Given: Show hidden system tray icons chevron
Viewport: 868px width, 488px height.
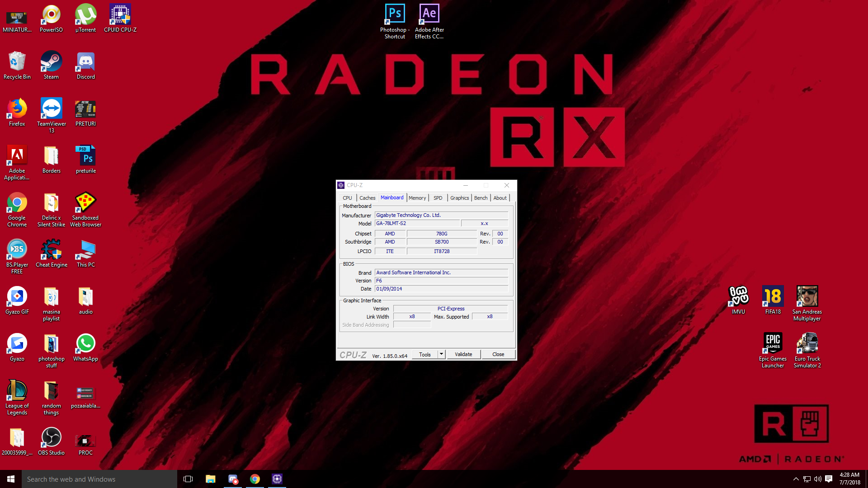Looking at the screenshot, I should click(x=796, y=479).
